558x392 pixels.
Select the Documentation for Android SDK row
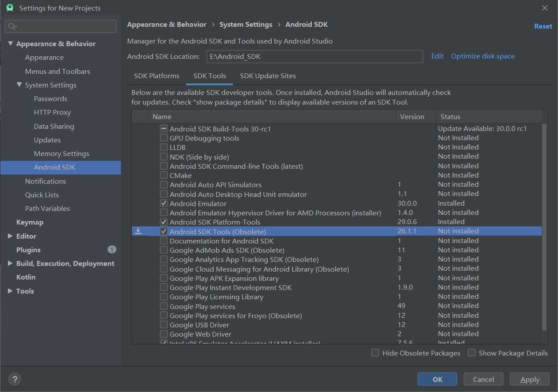[337, 241]
